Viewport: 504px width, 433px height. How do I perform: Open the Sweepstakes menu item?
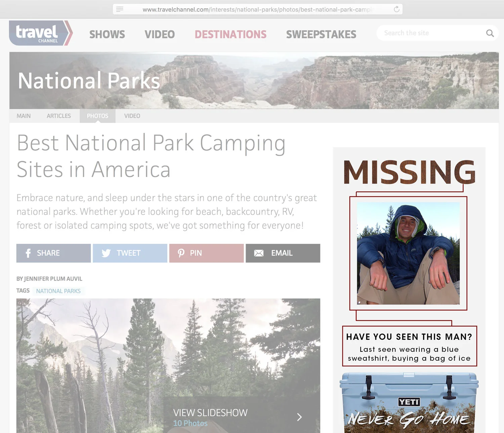pos(321,34)
